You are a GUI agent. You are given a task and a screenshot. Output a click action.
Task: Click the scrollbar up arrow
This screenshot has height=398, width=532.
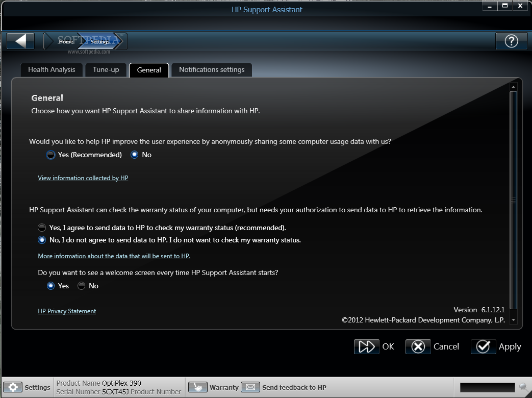513,87
